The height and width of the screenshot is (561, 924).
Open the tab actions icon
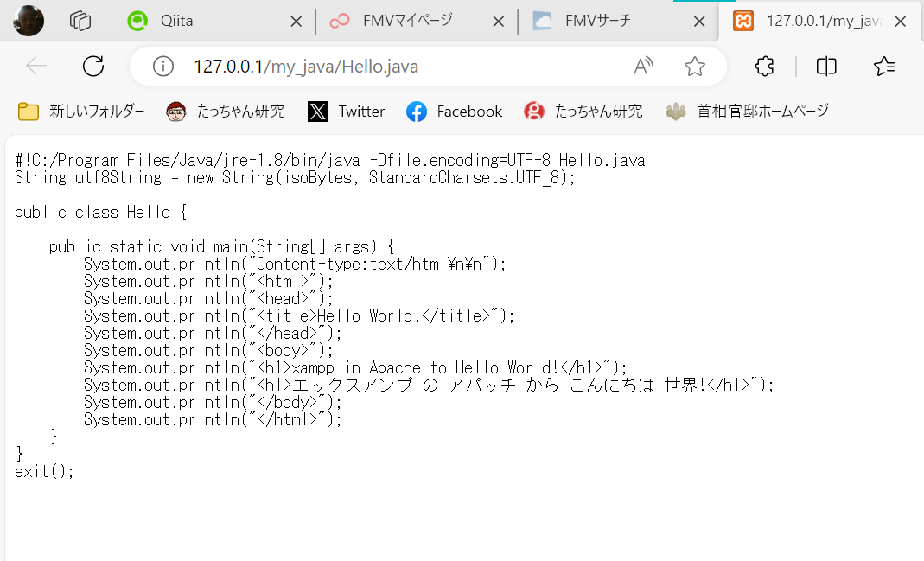[80, 20]
